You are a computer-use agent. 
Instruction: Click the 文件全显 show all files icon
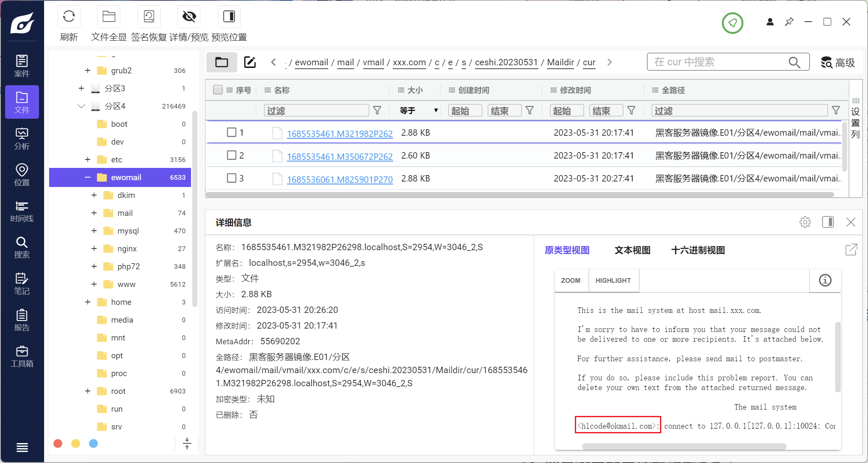[109, 17]
